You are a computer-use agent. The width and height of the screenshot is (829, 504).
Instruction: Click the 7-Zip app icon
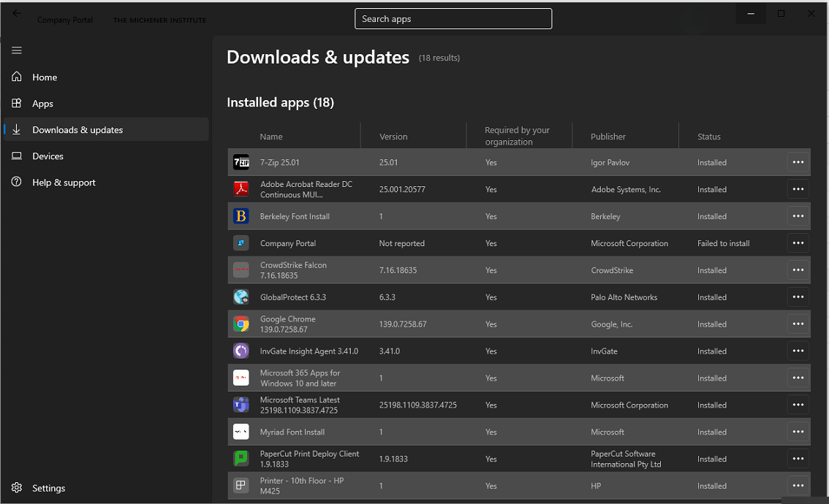(241, 162)
